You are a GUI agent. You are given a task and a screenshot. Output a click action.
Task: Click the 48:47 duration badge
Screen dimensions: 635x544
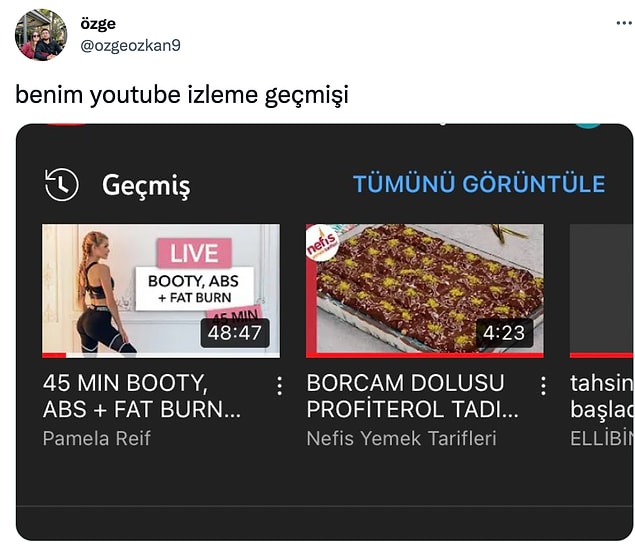point(235,333)
